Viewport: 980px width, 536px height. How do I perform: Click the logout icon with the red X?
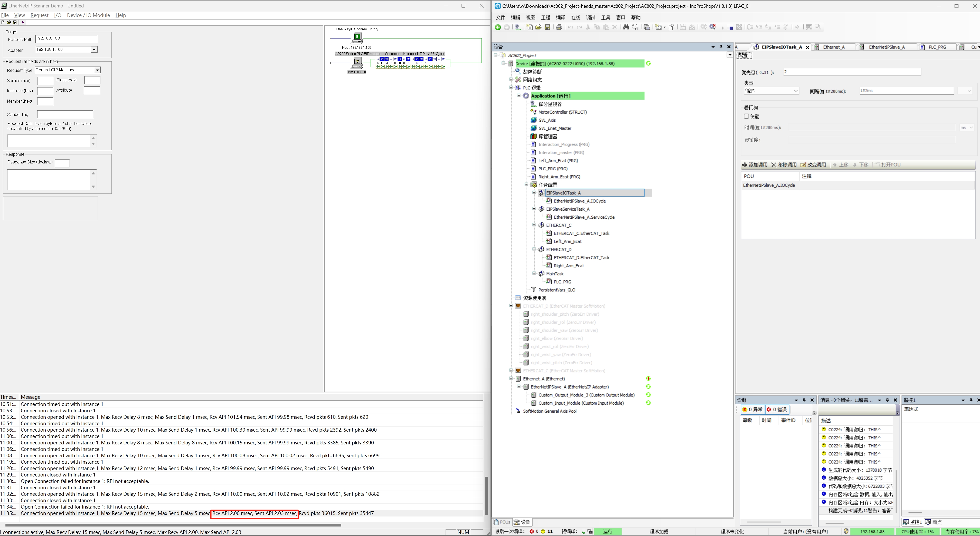[x=713, y=27]
